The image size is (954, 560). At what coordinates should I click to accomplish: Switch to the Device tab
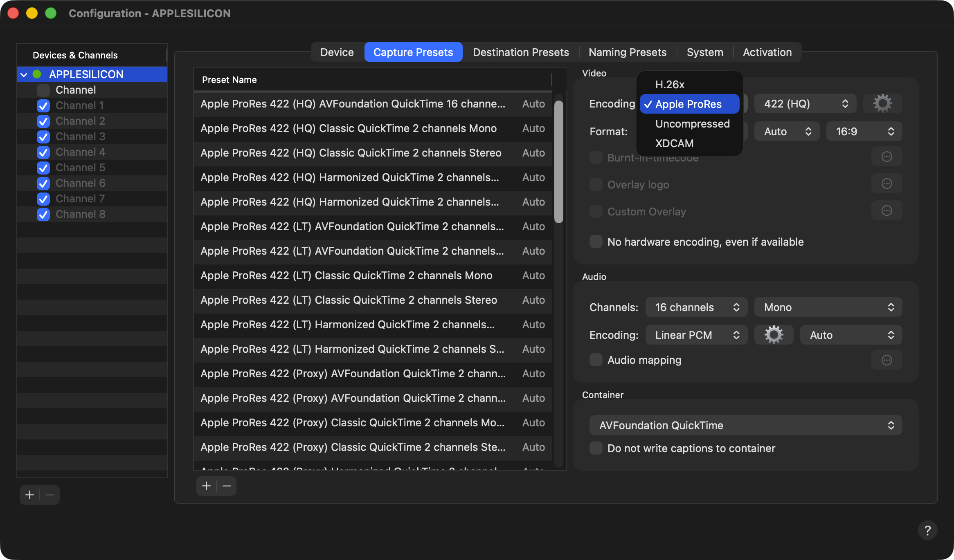[x=337, y=52]
